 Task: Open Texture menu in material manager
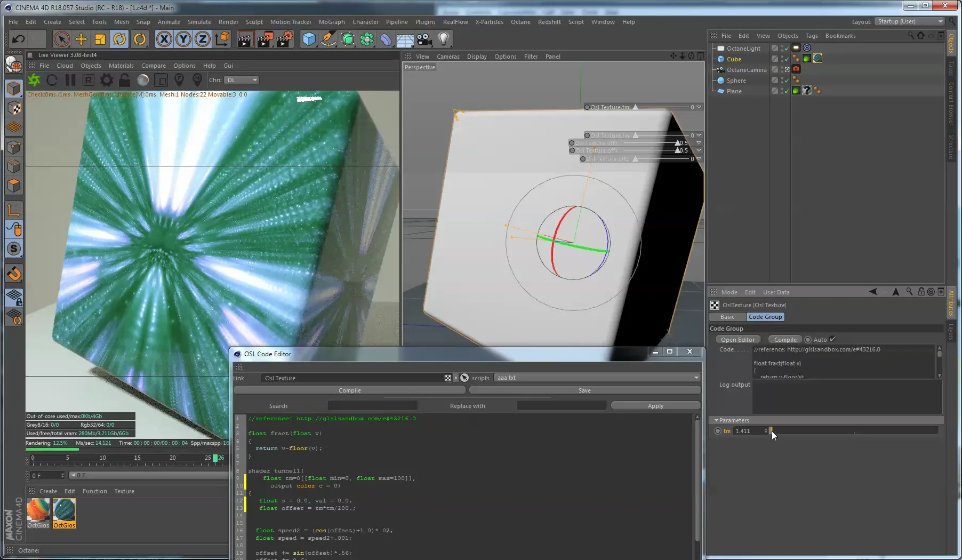124,491
